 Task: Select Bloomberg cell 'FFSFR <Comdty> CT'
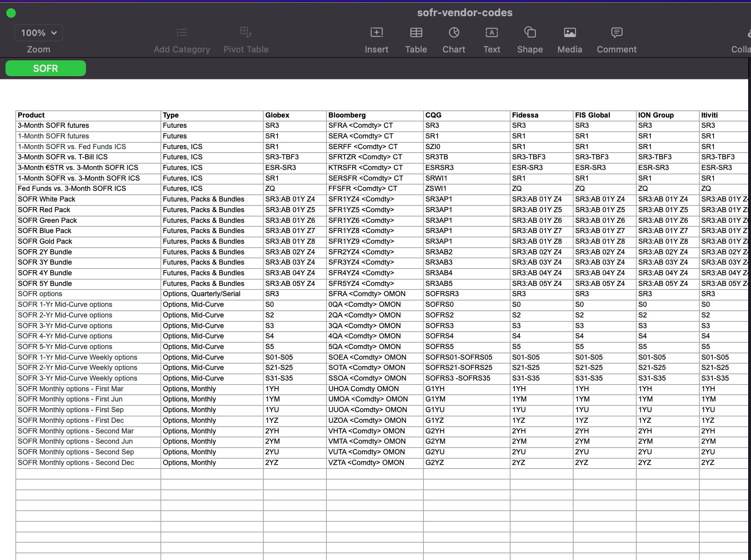coord(375,189)
